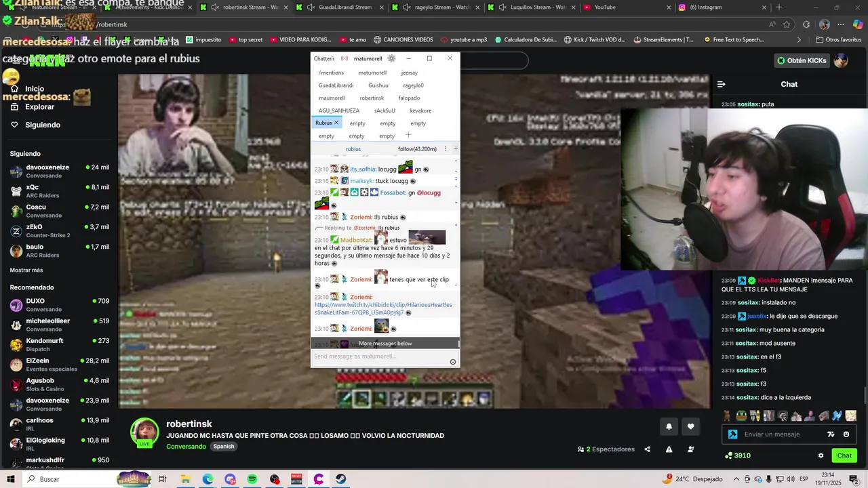Open Spotify from the taskbar

252,479
